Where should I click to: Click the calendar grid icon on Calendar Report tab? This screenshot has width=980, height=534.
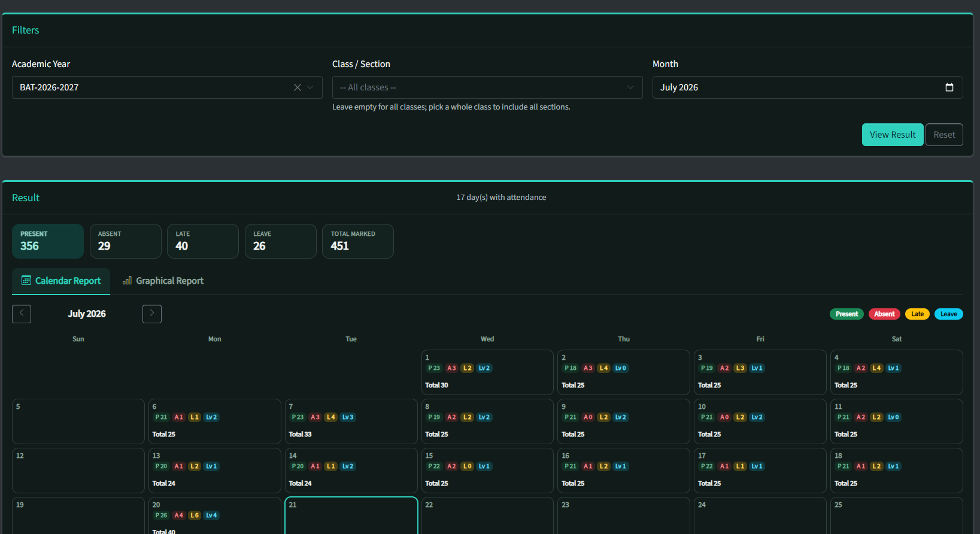[26, 280]
